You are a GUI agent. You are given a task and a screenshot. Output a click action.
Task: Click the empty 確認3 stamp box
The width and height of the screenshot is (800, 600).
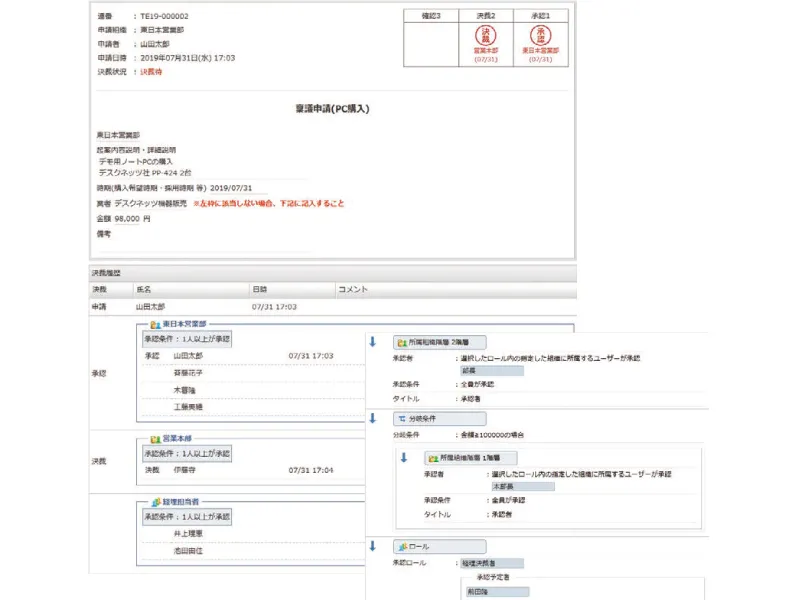click(431, 40)
